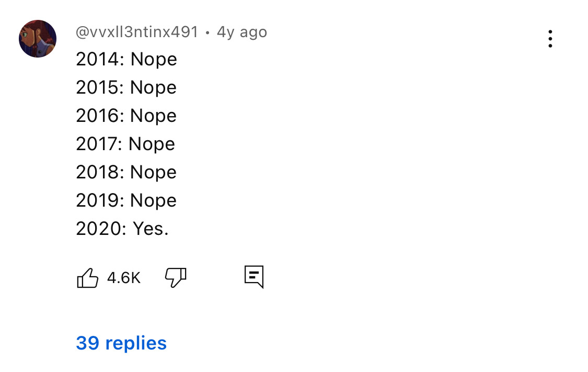Like the comment with thumbs up
This screenshot has width=588, height=372.
[87, 278]
